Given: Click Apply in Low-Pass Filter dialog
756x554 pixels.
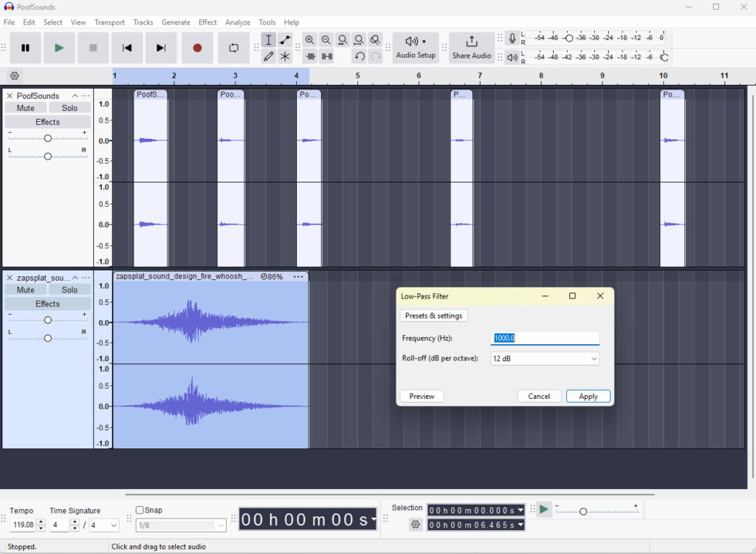Looking at the screenshot, I should point(588,396).
